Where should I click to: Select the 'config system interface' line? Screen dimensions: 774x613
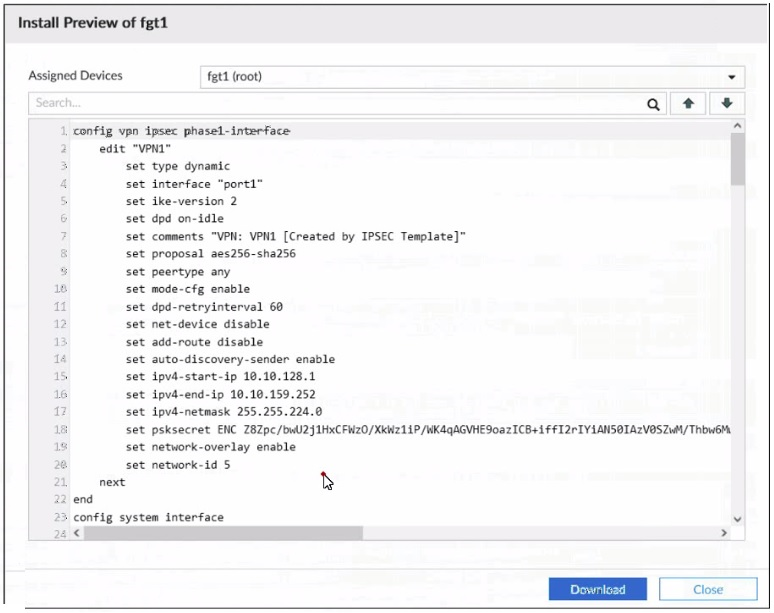click(x=148, y=517)
